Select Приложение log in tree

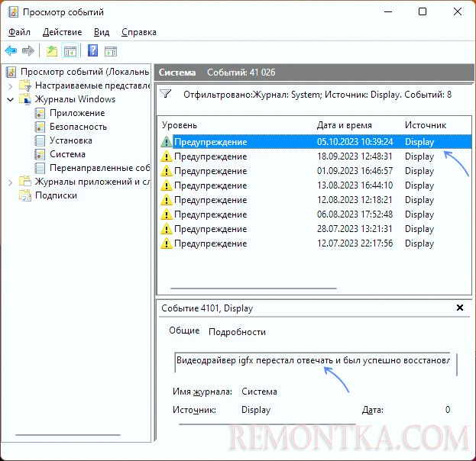point(77,113)
